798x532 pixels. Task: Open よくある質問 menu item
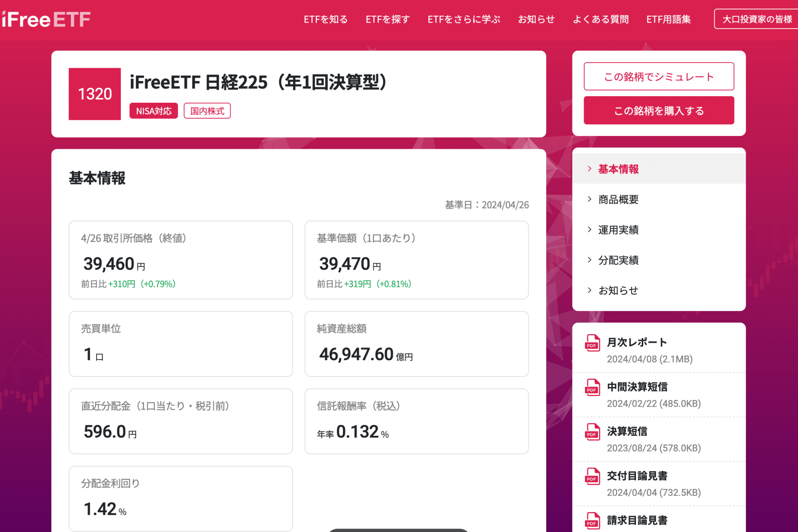coord(600,19)
